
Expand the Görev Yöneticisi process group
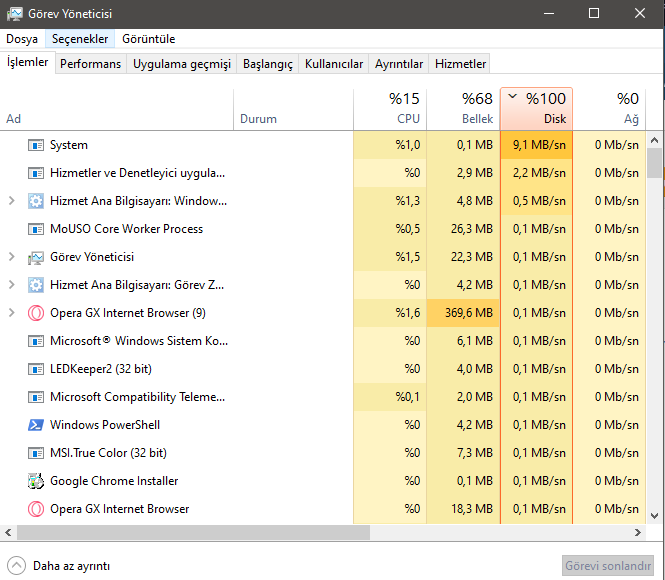point(12,257)
